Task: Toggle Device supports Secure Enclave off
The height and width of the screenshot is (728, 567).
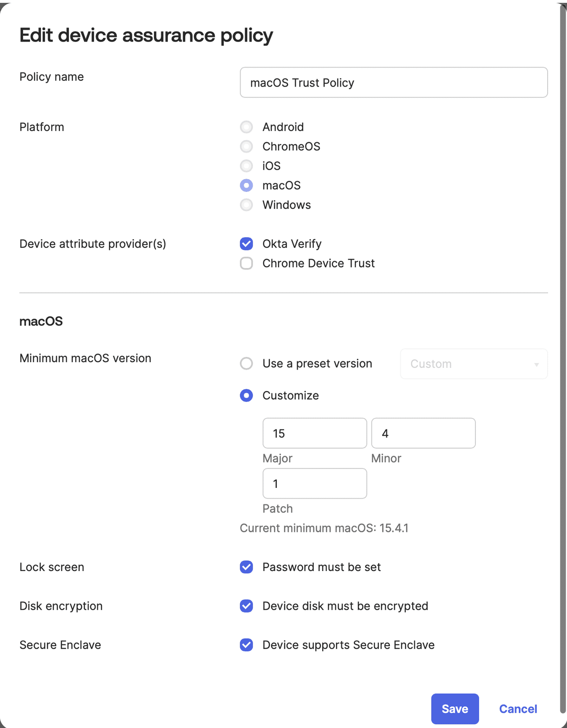Action: coord(246,645)
